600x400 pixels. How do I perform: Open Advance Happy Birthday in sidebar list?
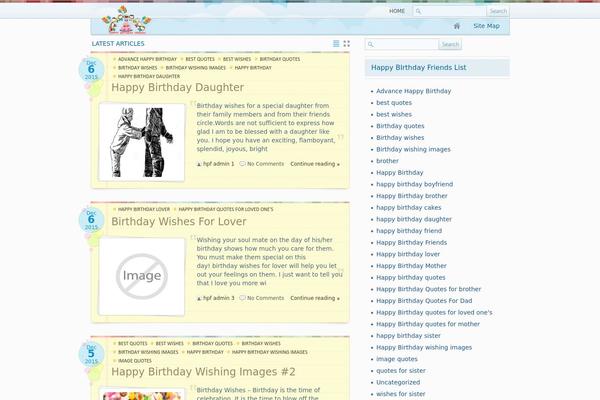413,91
